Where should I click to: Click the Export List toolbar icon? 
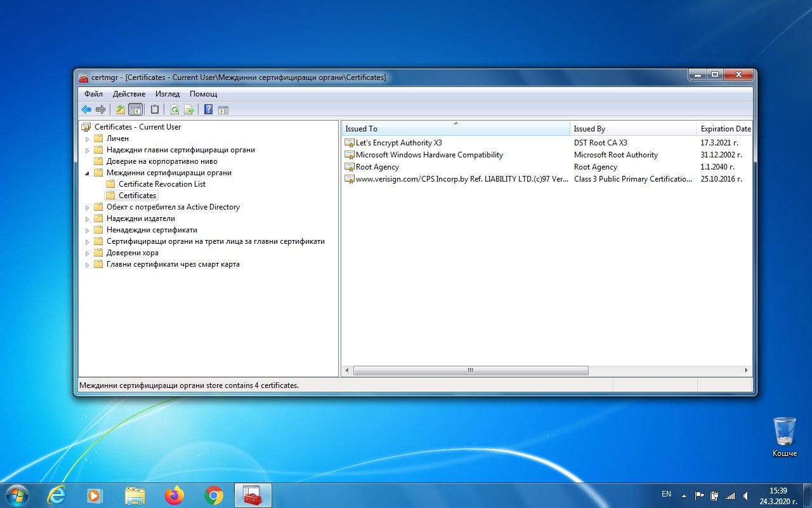(x=189, y=110)
